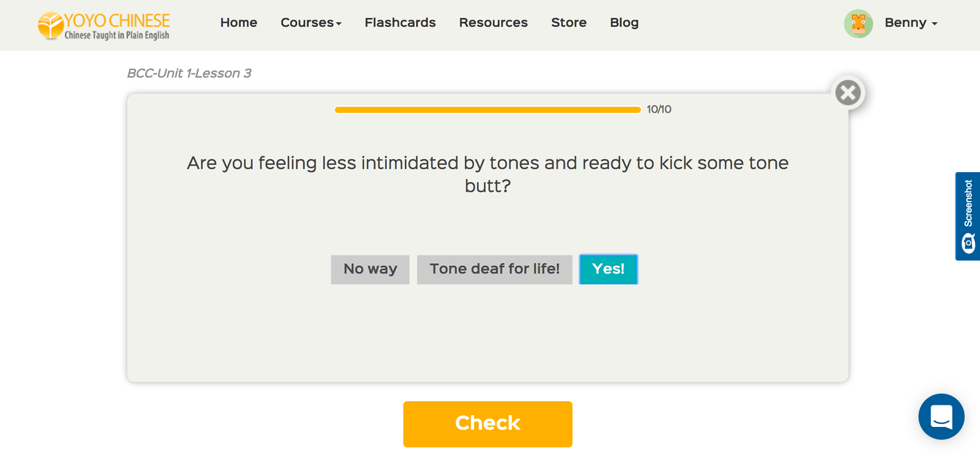Go to the Home page

click(239, 23)
